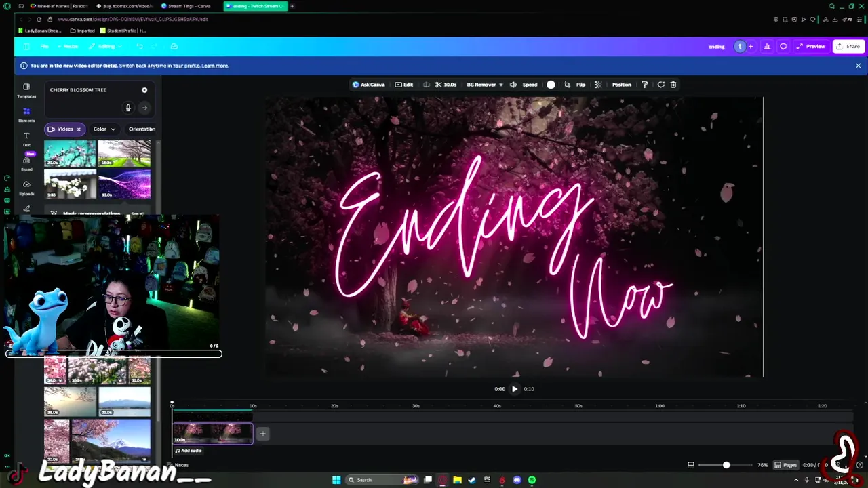
Task: Open the white color swatch
Action: [551, 85]
